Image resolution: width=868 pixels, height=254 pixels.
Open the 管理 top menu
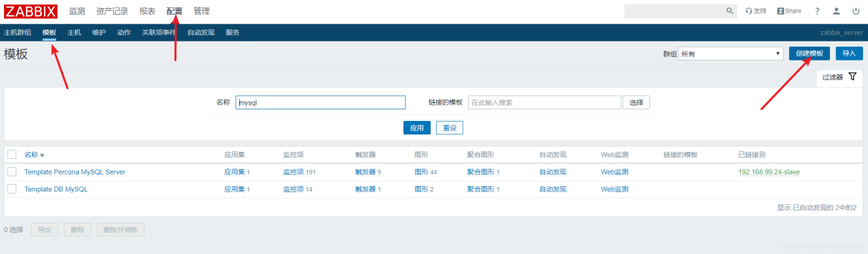201,12
